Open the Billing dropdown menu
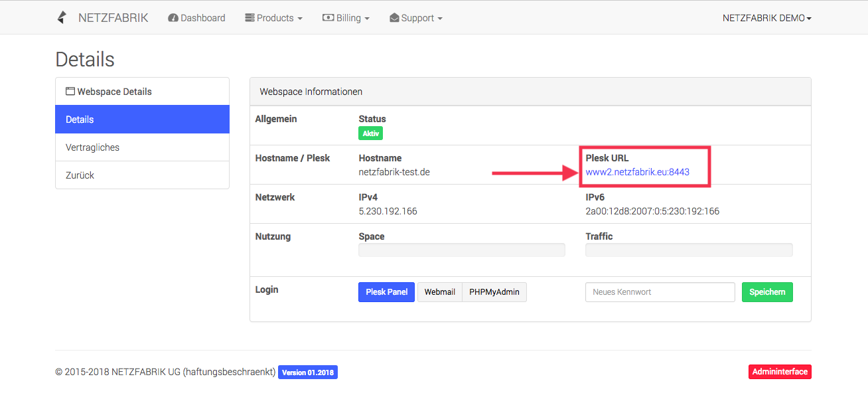This screenshot has width=868, height=409. coord(346,18)
